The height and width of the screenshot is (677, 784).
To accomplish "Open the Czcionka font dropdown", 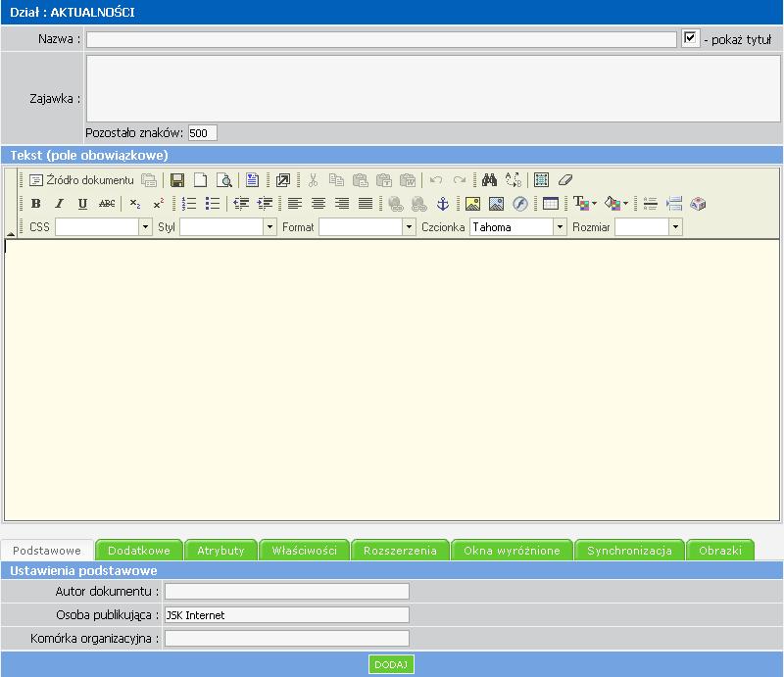I will 560,227.
